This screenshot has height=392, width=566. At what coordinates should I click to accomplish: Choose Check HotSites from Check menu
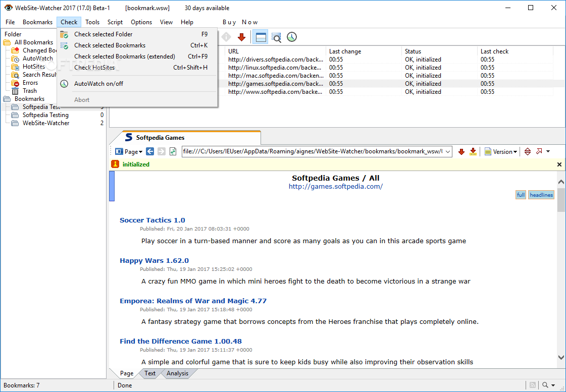click(x=137, y=68)
